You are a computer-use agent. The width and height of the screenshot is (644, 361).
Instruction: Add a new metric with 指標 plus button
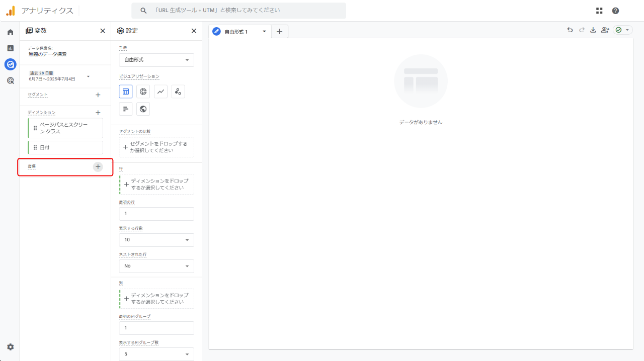[x=98, y=166]
